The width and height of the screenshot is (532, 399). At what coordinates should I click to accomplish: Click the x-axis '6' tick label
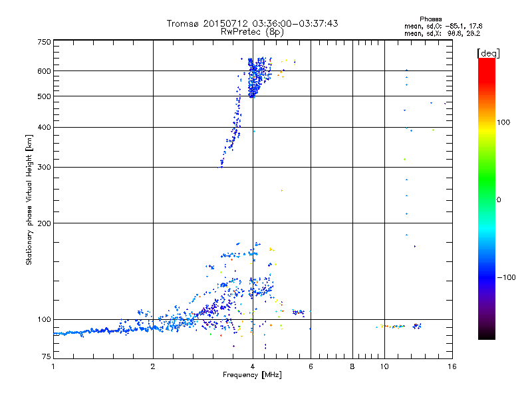click(x=311, y=366)
